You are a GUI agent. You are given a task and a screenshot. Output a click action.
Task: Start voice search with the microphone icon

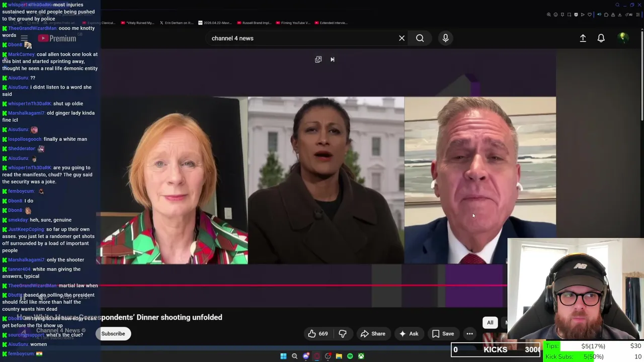(x=445, y=38)
